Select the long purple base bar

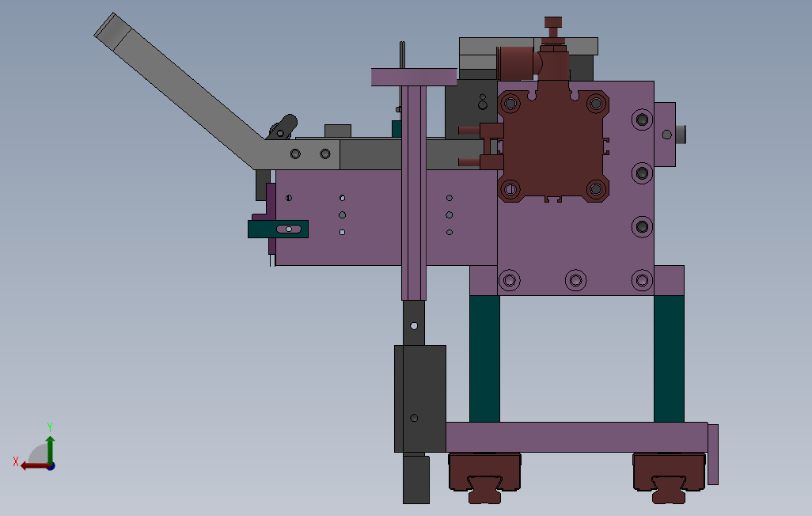pyautogui.click(x=576, y=437)
